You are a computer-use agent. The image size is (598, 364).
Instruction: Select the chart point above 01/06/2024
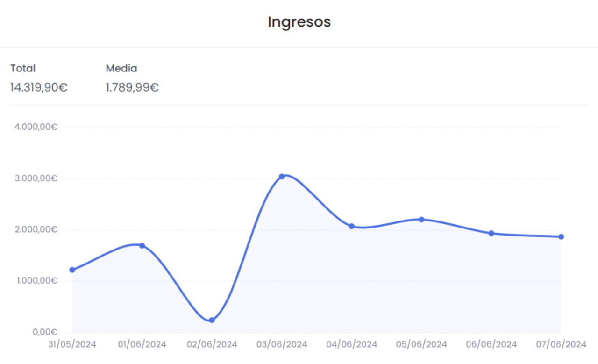142,245
